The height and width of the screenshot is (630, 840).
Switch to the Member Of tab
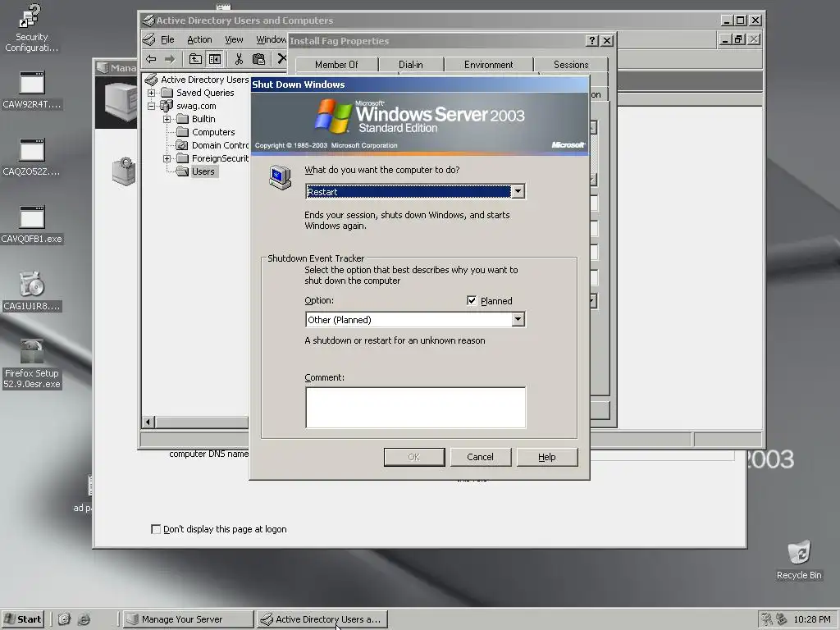pyautogui.click(x=336, y=64)
